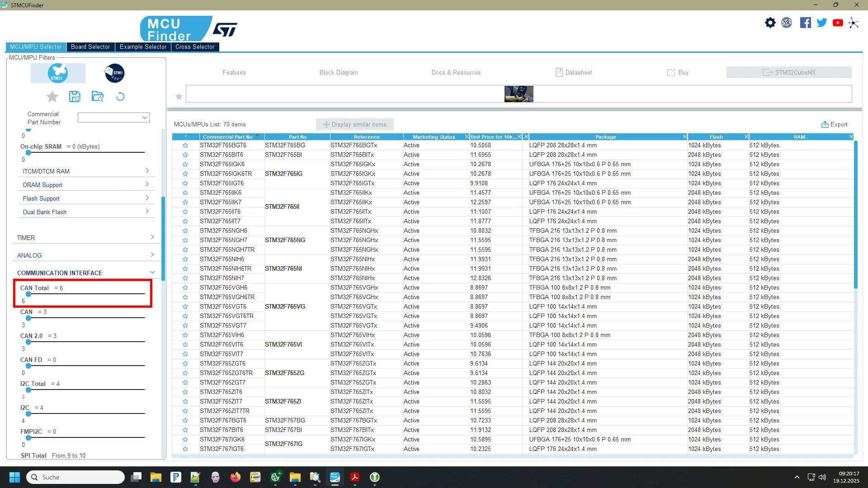The height and width of the screenshot is (488, 868).
Task: Expand the DRAM Support filter
Action: (86, 185)
